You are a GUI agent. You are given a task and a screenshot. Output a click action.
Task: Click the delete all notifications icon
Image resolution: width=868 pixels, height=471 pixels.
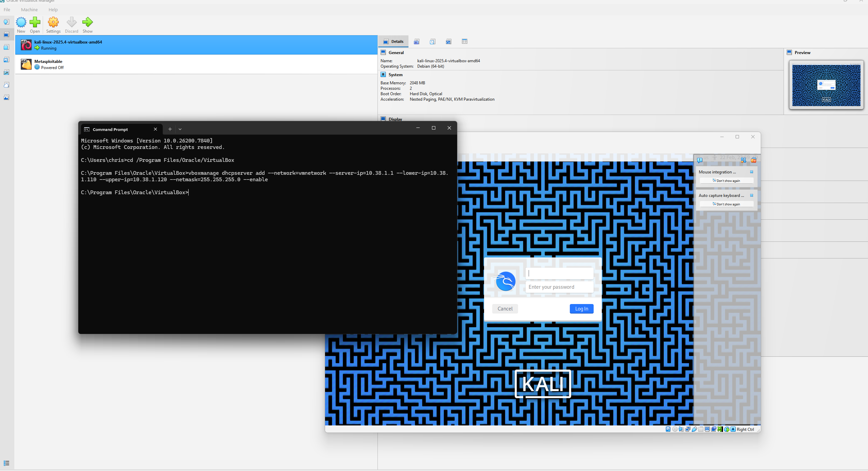click(x=754, y=160)
